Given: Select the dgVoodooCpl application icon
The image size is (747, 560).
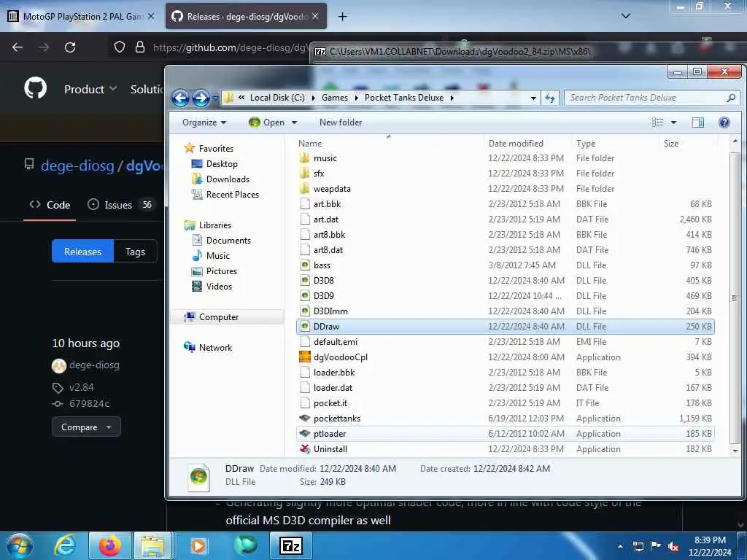Looking at the screenshot, I should click(305, 357).
